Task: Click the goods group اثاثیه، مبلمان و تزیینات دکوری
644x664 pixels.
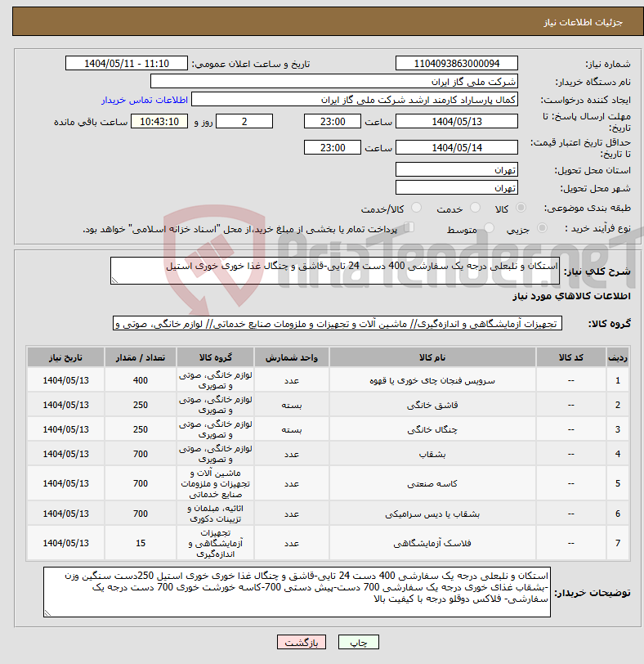Action: click(216, 514)
